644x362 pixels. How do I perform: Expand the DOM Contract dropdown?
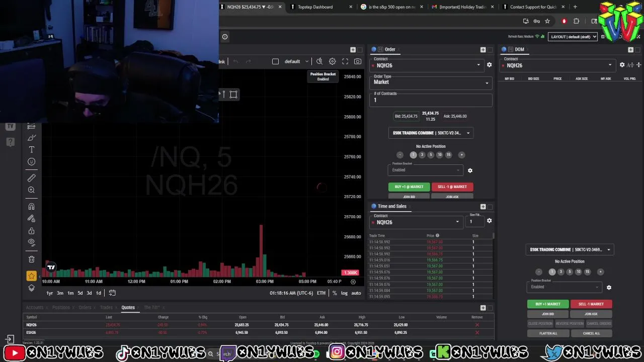tap(610, 65)
